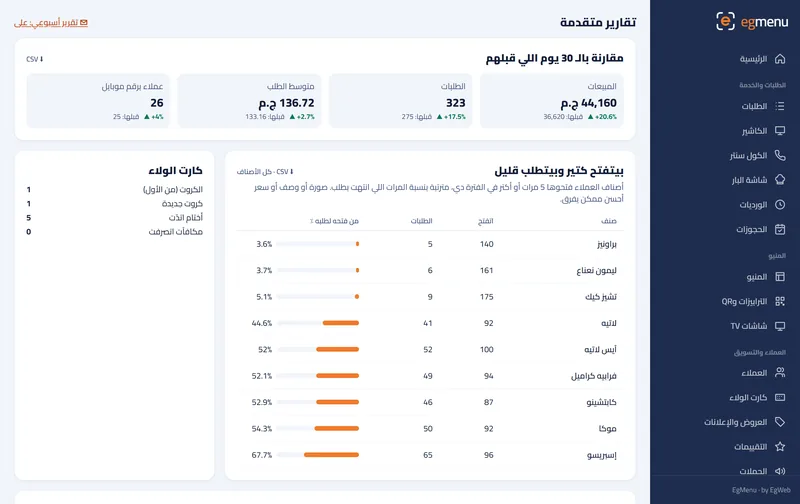Click the +20.6% sales change indicator
Screen dimensions: 800x504
pyautogui.click(x=603, y=117)
